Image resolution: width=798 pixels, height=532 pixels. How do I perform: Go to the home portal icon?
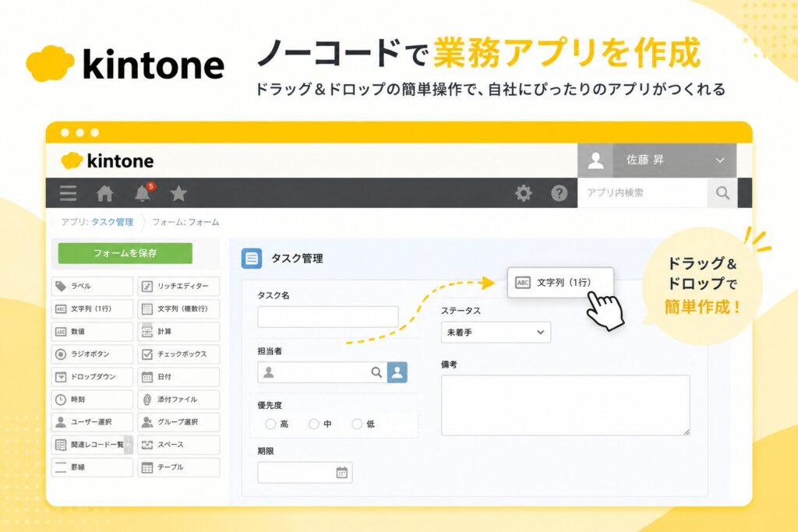click(x=105, y=193)
